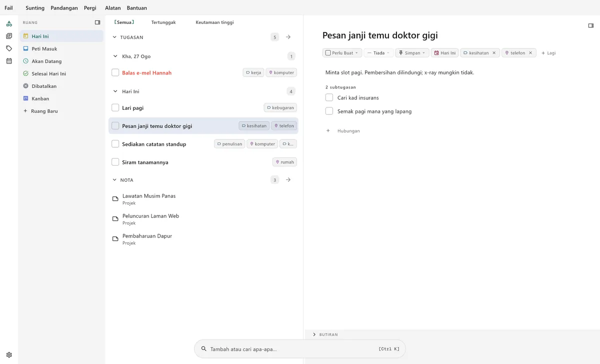Screen dimensions: 600x364
Task: Open Kanban space
Action: (61, 99)
